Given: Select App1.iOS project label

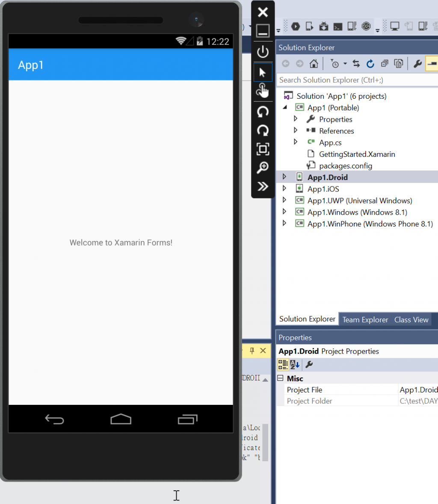Looking at the screenshot, I should tap(323, 189).
